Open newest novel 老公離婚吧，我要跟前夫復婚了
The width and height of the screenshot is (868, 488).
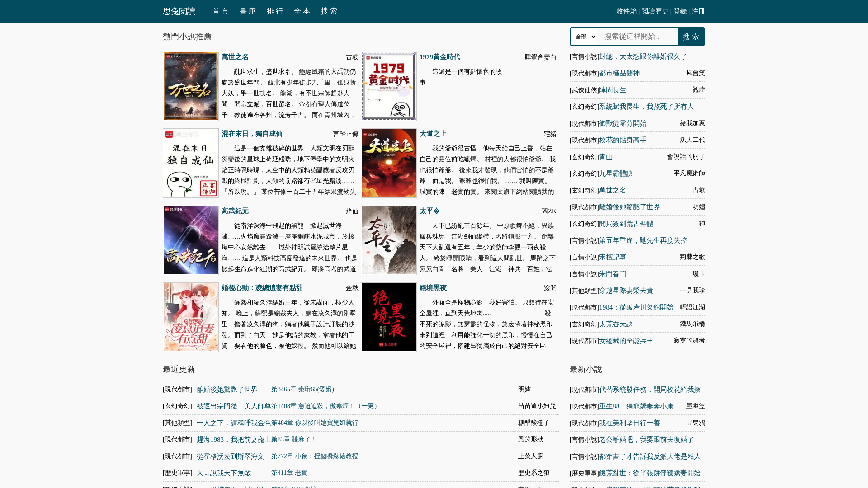pos(646,440)
